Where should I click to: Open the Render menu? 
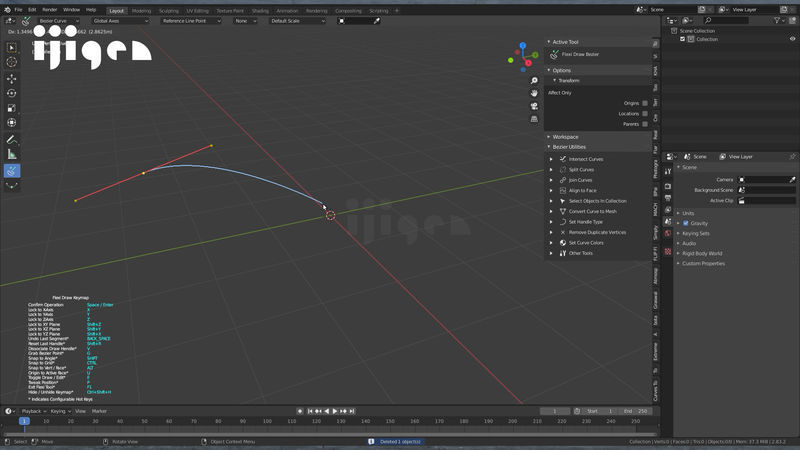(49, 10)
